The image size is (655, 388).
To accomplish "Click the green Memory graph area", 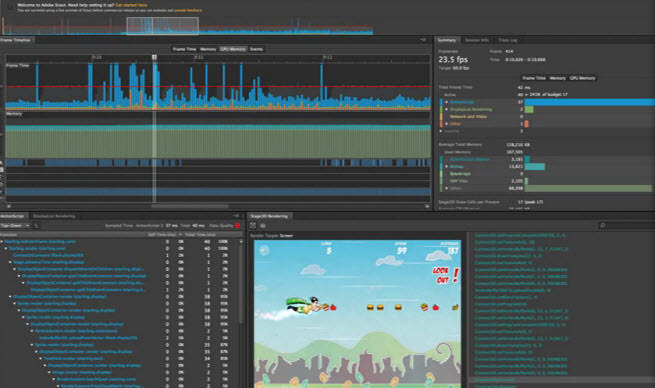I will point(218,144).
